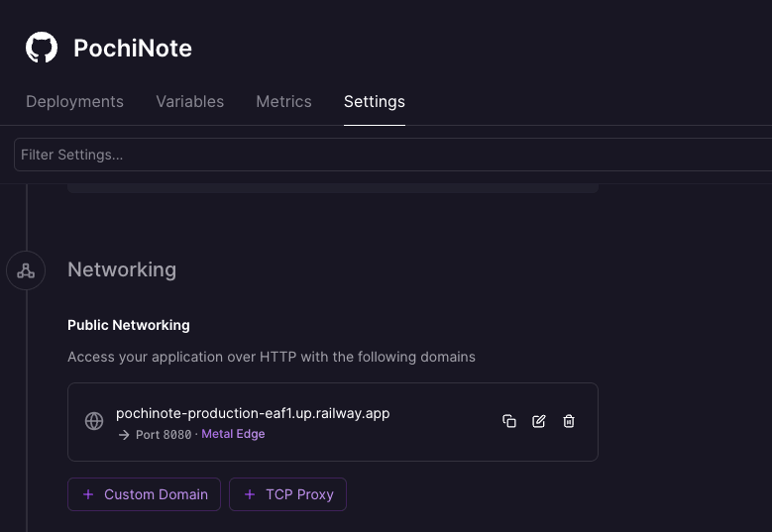The width and height of the screenshot is (772, 532).
Task: Click the arrow icon before Port 8080
Action: coord(124,435)
